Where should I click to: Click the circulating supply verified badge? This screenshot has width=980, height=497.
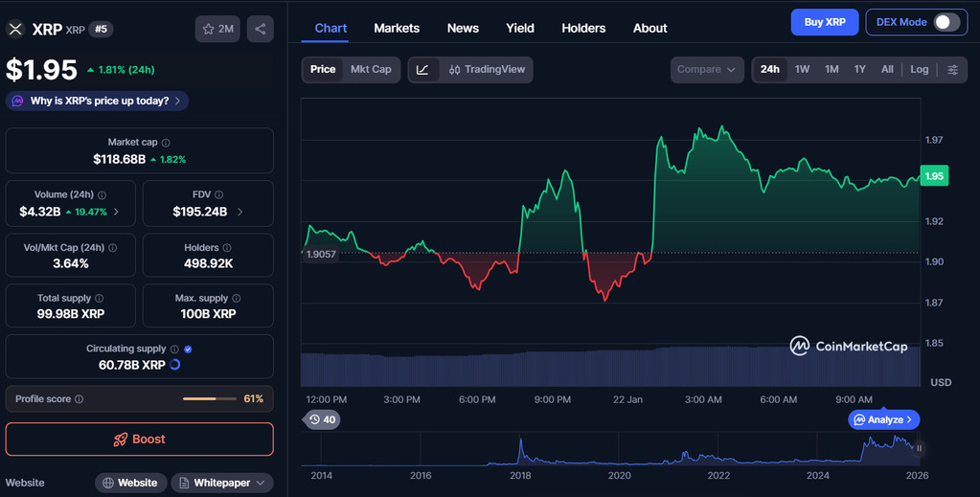188,350
